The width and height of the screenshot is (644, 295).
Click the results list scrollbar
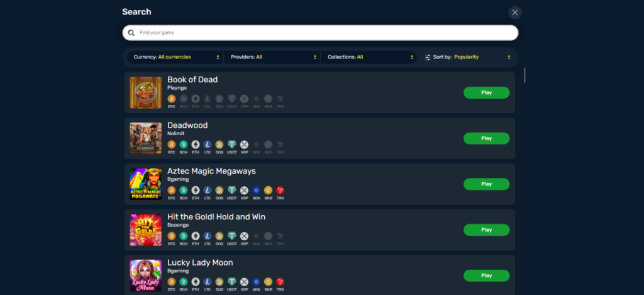click(x=525, y=75)
